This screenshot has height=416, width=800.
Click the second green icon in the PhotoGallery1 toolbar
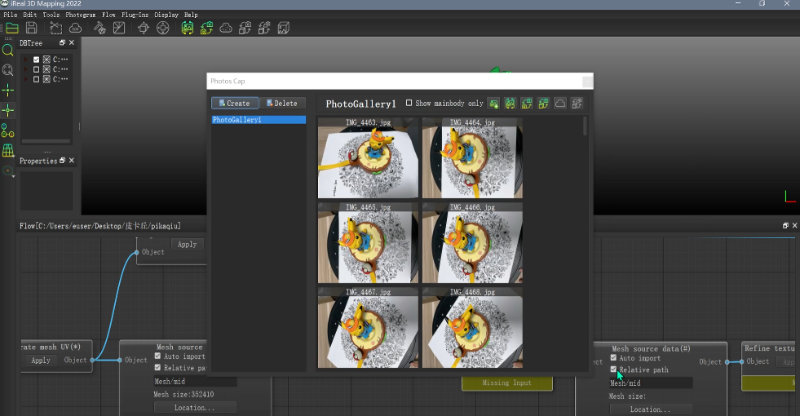(x=510, y=103)
